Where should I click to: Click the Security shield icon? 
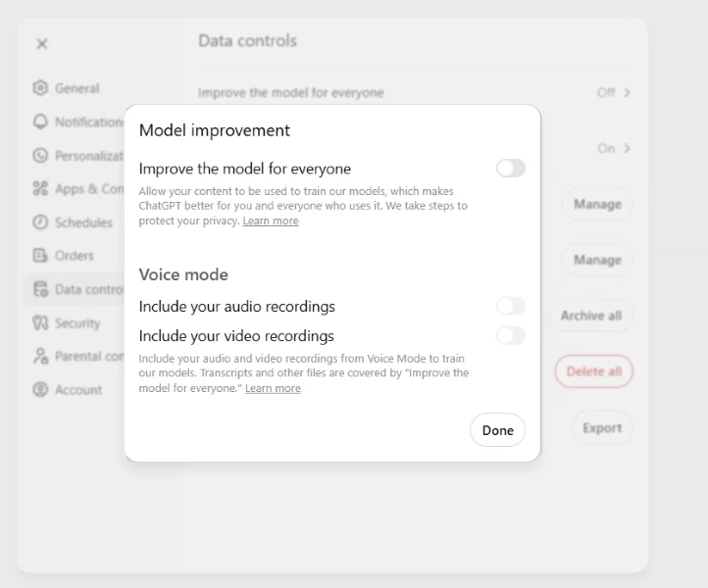[40, 322]
